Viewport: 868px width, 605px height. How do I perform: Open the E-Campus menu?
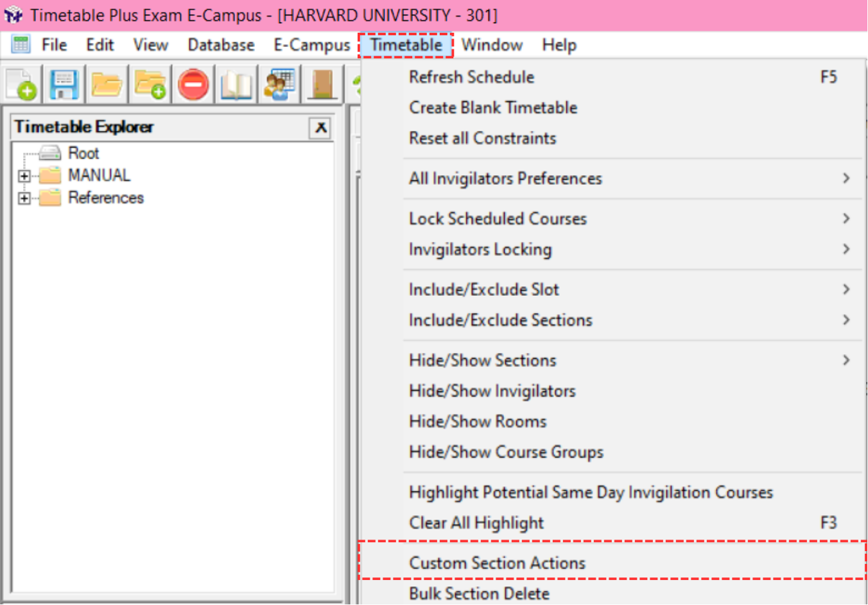click(x=312, y=45)
